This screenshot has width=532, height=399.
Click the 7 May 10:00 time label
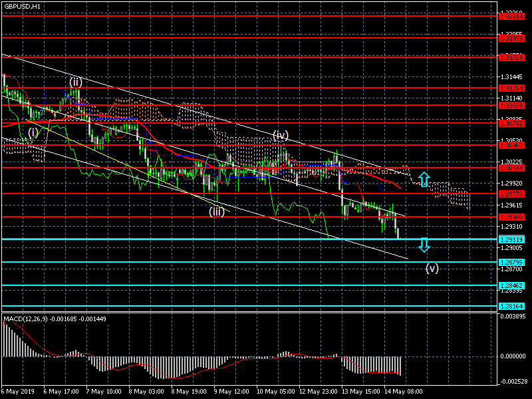click(x=104, y=392)
